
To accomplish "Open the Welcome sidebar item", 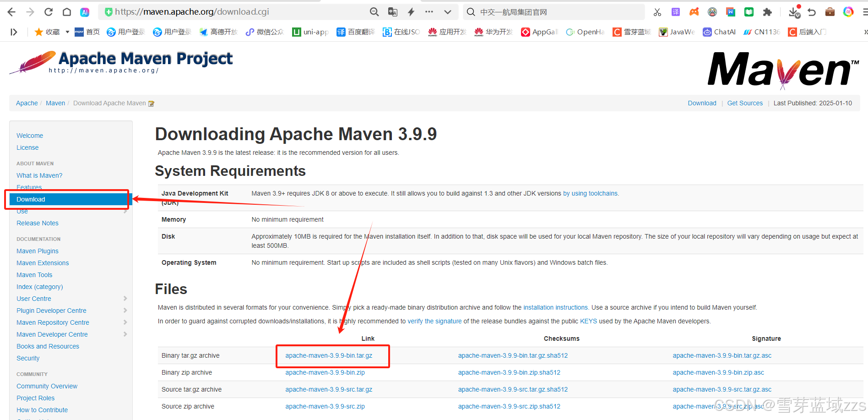I will pos(30,136).
